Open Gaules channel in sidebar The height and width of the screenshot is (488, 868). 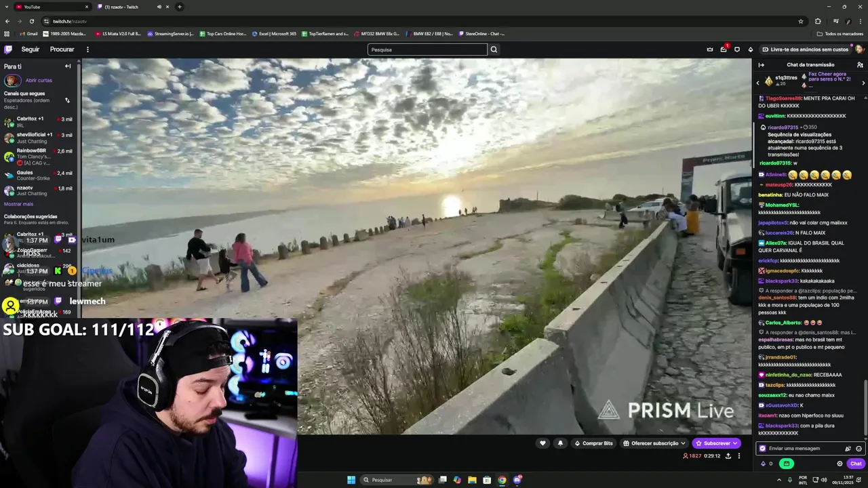(39, 176)
